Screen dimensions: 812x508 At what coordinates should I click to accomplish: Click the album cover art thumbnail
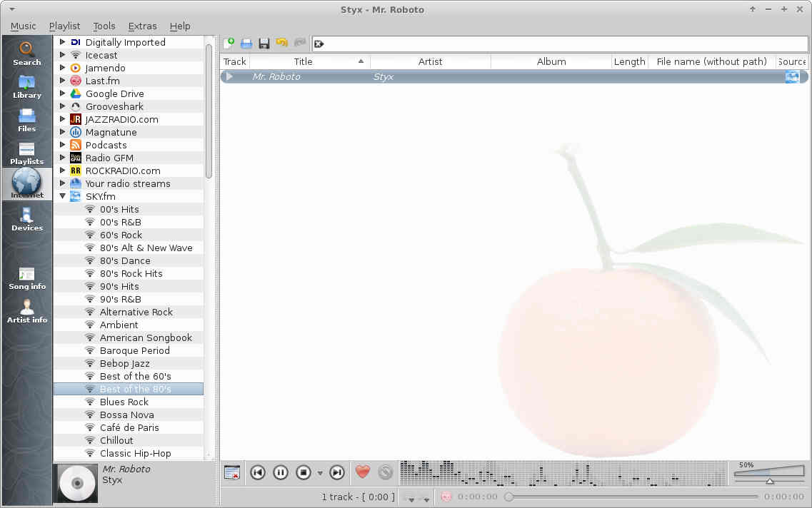point(78,483)
